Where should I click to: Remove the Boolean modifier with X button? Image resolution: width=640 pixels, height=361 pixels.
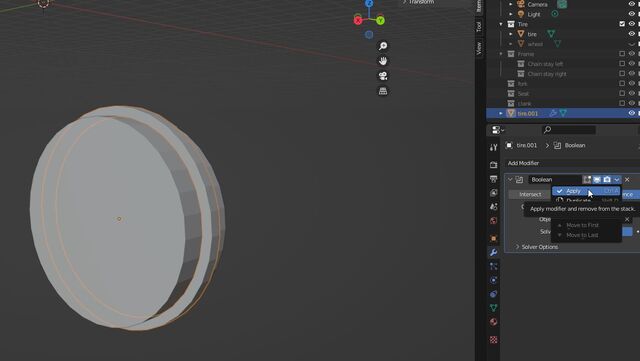[x=627, y=180]
